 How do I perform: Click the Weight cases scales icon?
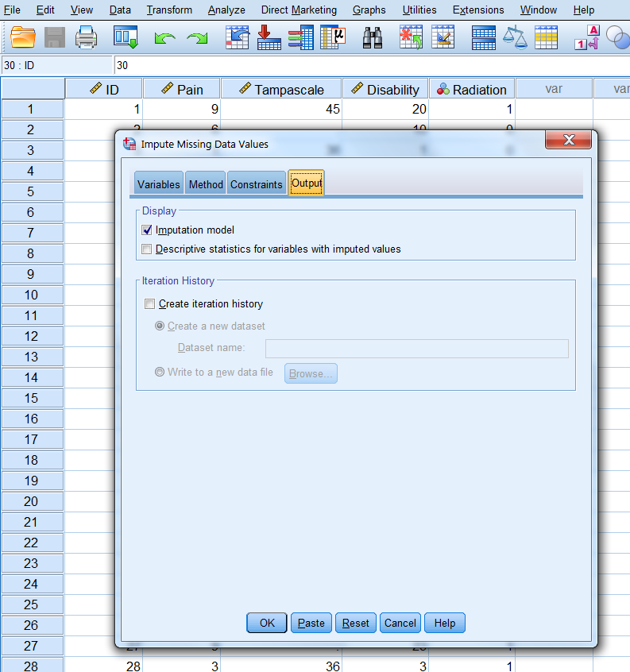[x=515, y=37]
